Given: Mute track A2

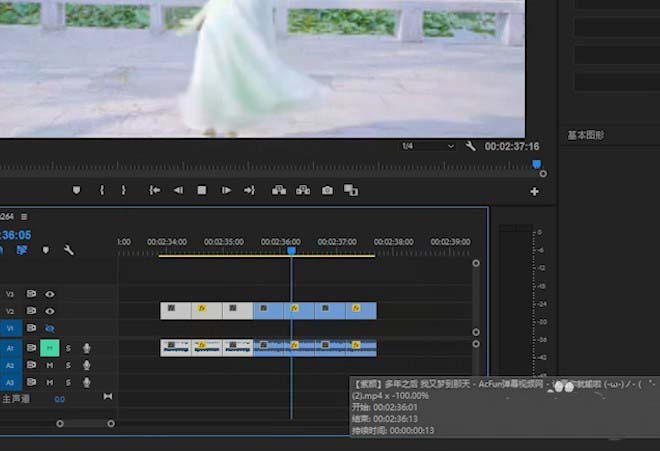Looking at the screenshot, I should pyautogui.click(x=50, y=365).
